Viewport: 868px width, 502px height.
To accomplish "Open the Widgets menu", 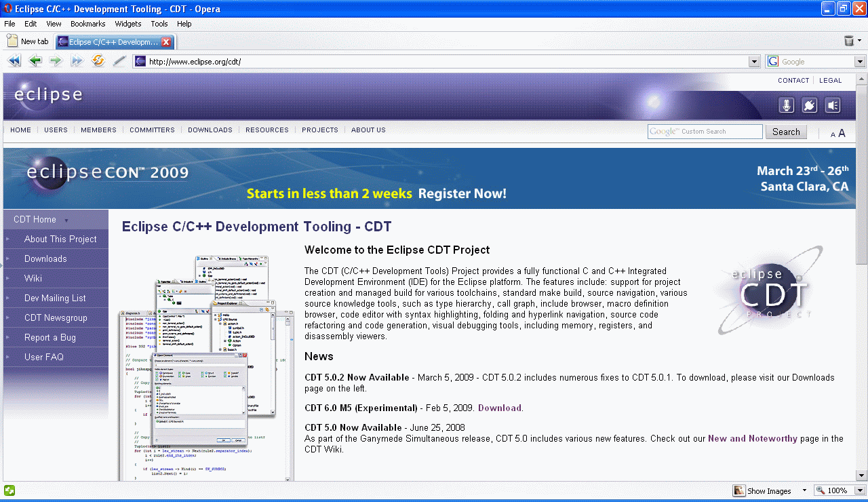I will (128, 24).
